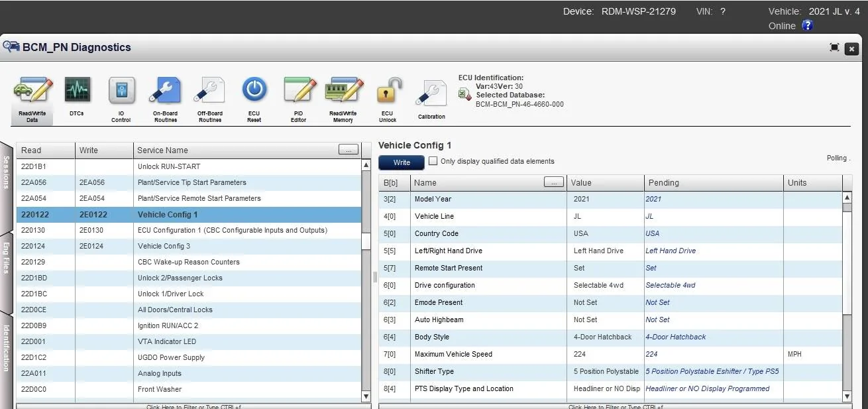The image size is (868, 409).
Task: Click pending 4-Door Hatchback body style
Action: pos(676,337)
